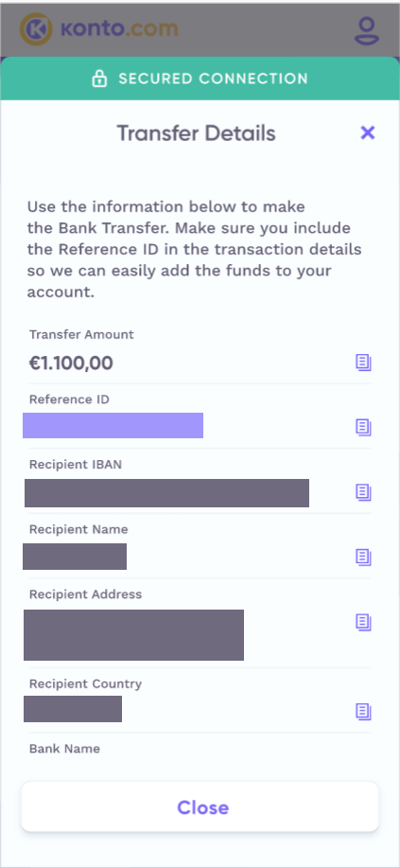Copy the Recipient IBAN

click(x=363, y=492)
